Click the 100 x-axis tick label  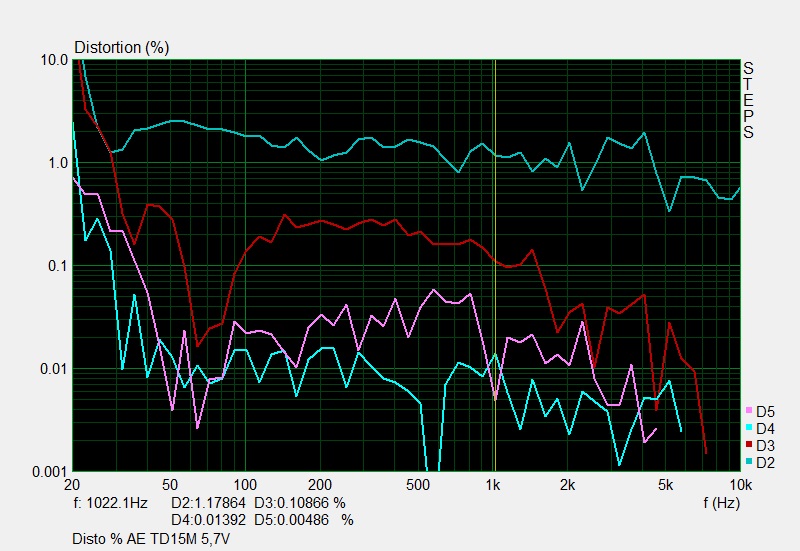(x=245, y=485)
